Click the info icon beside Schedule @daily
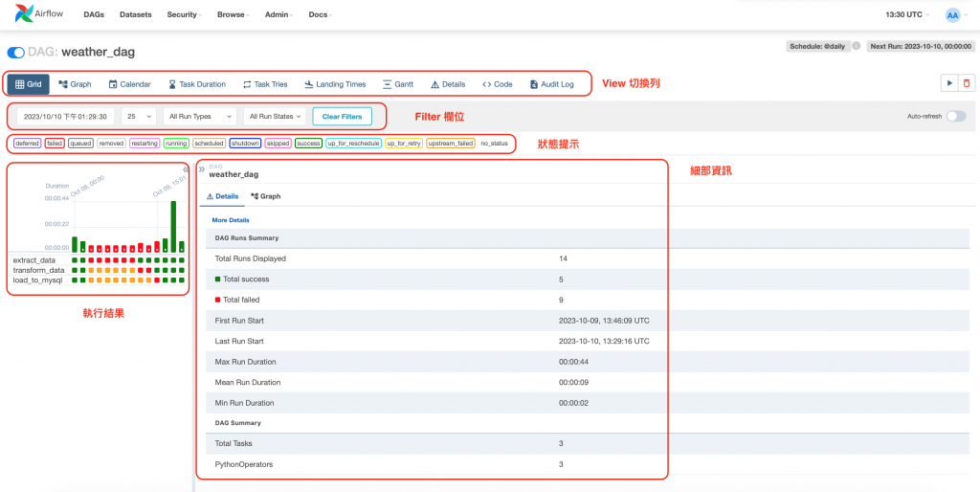980x492 pixels. pyautogui.click(x=857, y=46)
